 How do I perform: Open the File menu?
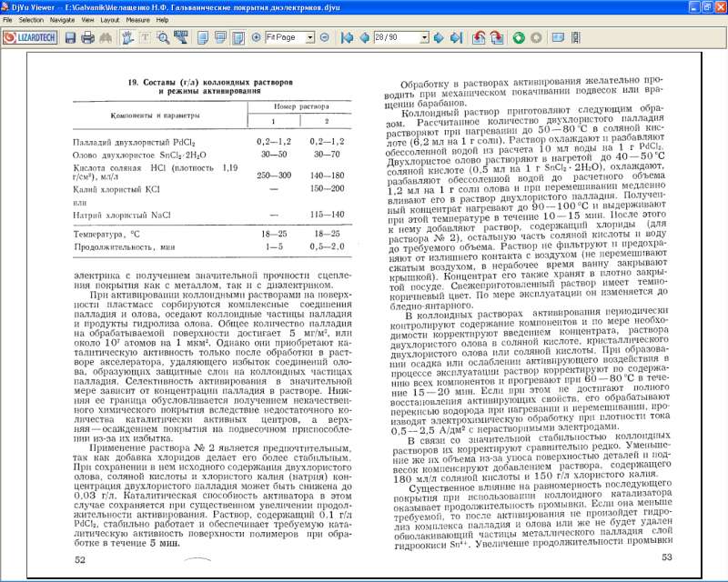(x=7, y=18)
